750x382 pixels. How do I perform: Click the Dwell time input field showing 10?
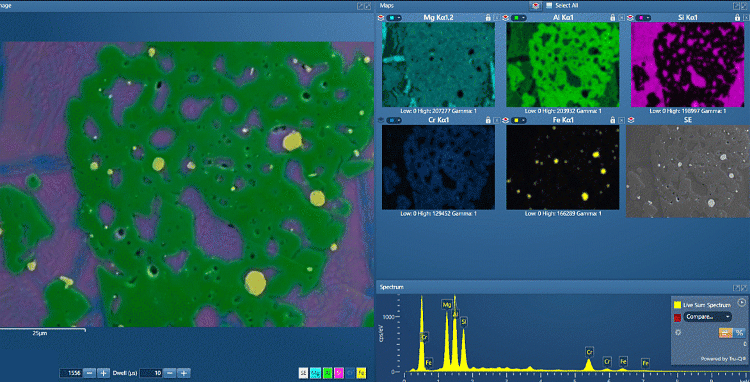[152, 373]
